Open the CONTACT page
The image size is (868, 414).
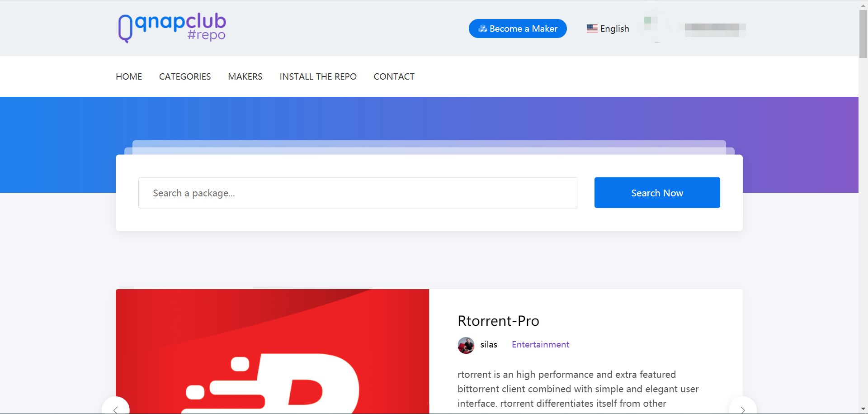click(x=394, y=76)
